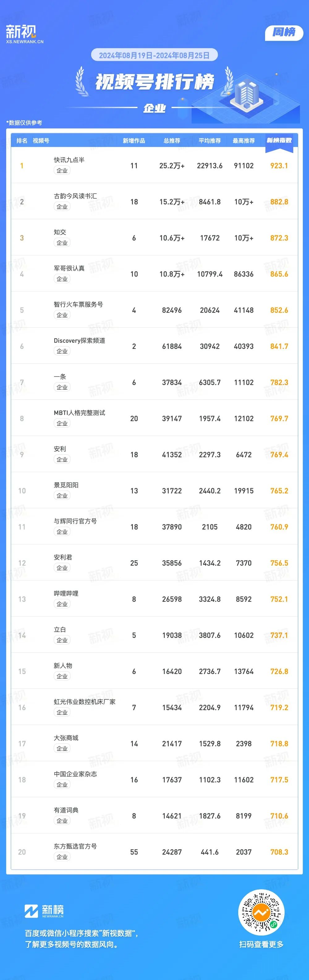Click the 企业 tag under 东方甄选官方号
Viewport: 309px width, 980px height.
[x=62, y=857]
